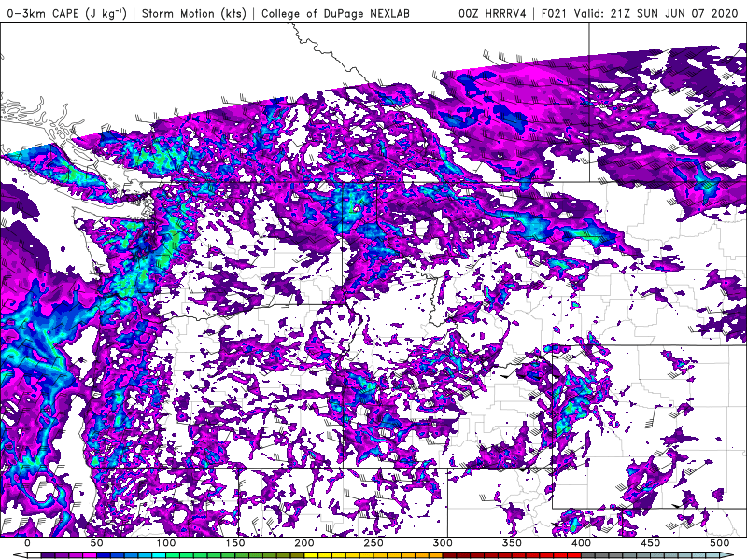Click the '50' label on the color scale
The height and width of the screenshot is (560, 747).
tap(96, 543)
